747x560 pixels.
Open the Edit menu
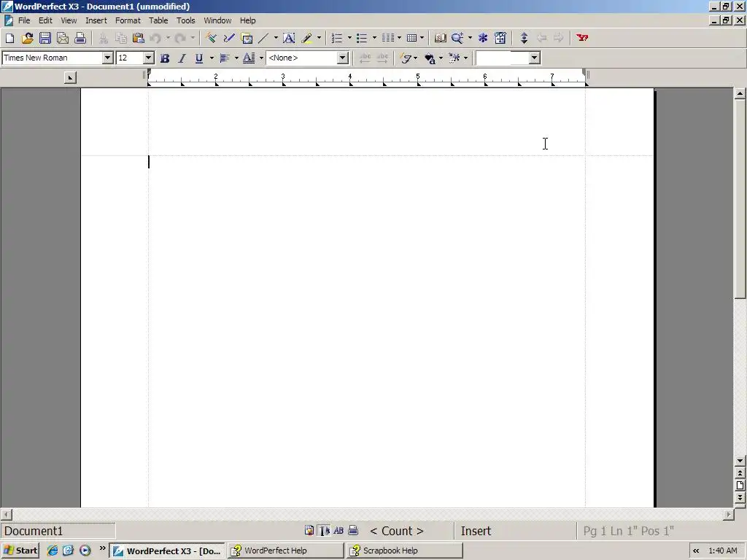(45, 20)
